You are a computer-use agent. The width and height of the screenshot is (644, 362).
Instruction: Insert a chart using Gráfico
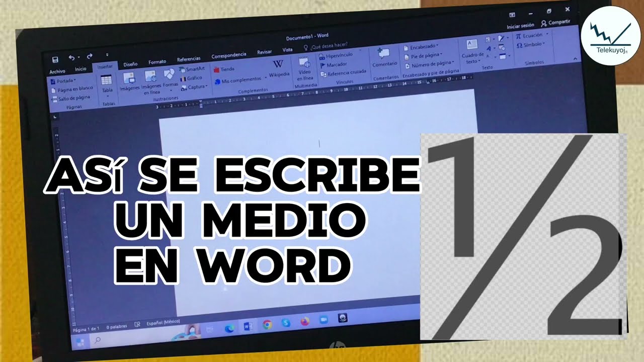coord(191,78)
